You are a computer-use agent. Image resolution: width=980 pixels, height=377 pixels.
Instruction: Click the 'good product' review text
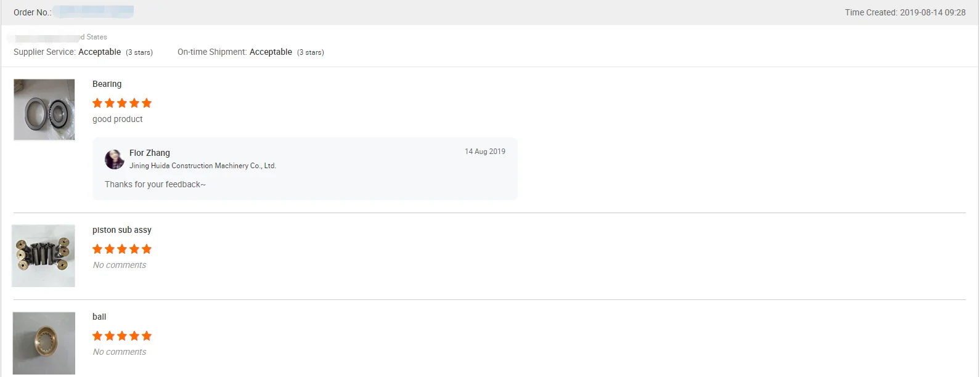pyautogui.click(x=118, y=119)
